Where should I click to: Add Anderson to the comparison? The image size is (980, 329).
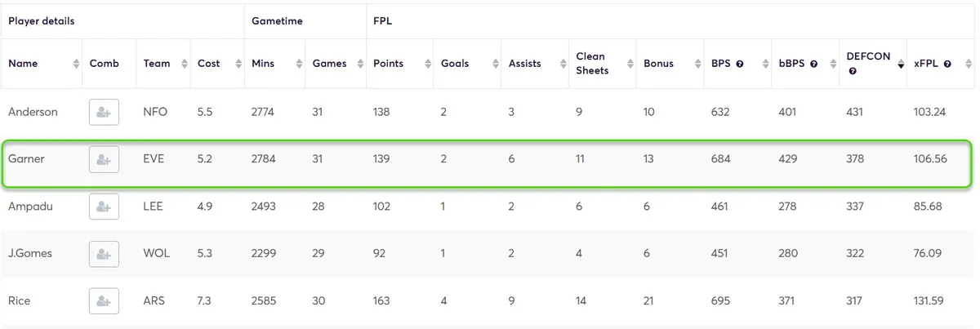click(104, 113)
